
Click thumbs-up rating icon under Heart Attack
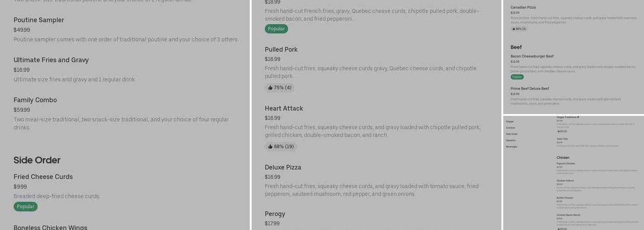coord(270,147)
